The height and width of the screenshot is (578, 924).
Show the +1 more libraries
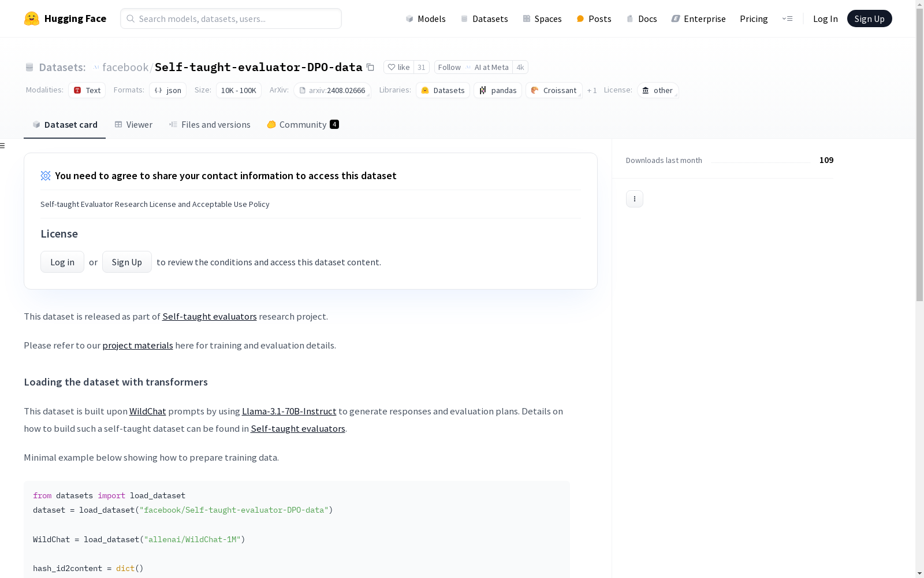pos(592,91)
